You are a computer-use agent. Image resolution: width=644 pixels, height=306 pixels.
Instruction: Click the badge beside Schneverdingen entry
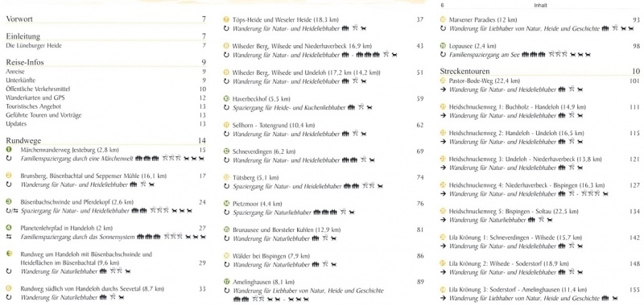tap(226, 151)
